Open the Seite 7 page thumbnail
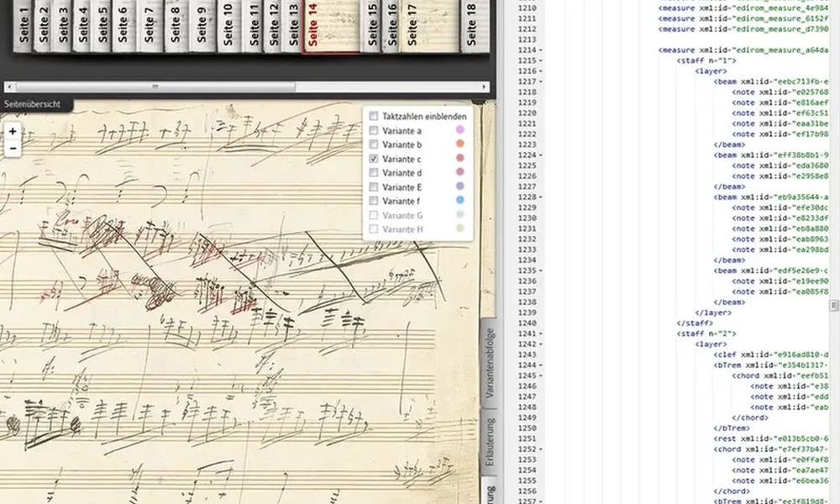The width and height of the screenshot is (840, 504). click(x=150, y=26)
